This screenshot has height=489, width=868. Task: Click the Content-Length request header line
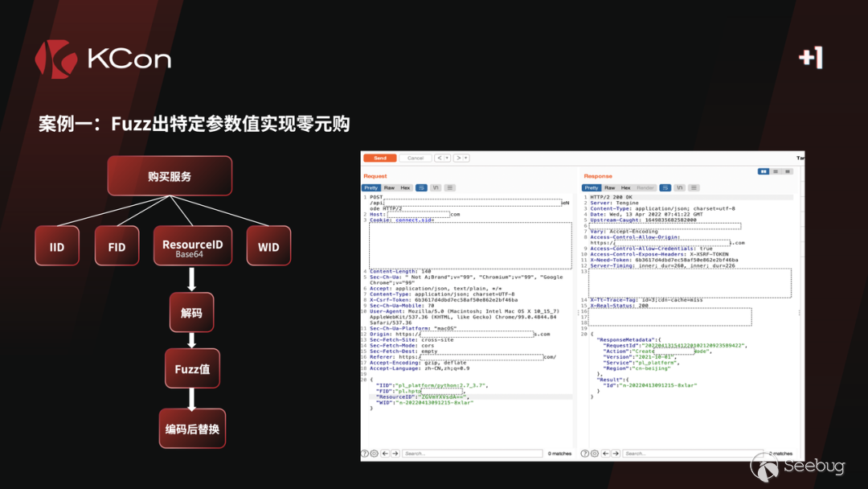click(x=400, y=271)
